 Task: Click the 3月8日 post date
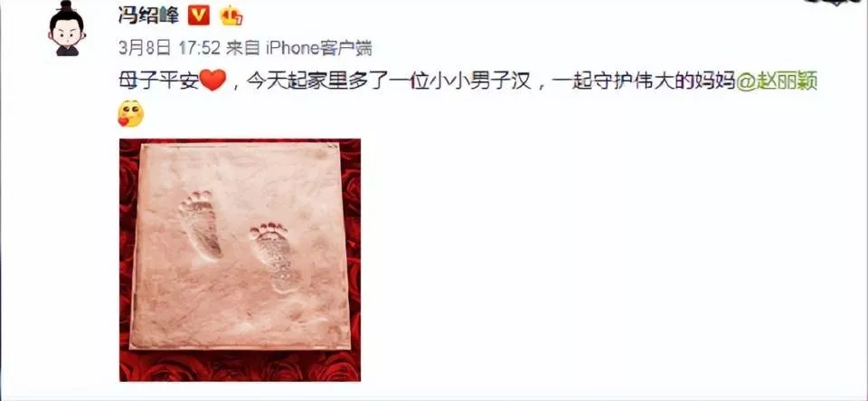[x=145, y=49]
